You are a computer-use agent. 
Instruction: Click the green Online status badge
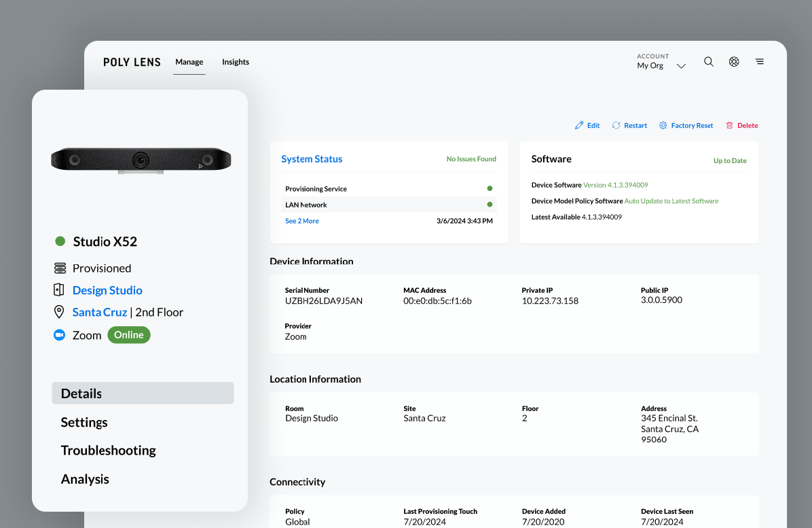tap(129, 335)
